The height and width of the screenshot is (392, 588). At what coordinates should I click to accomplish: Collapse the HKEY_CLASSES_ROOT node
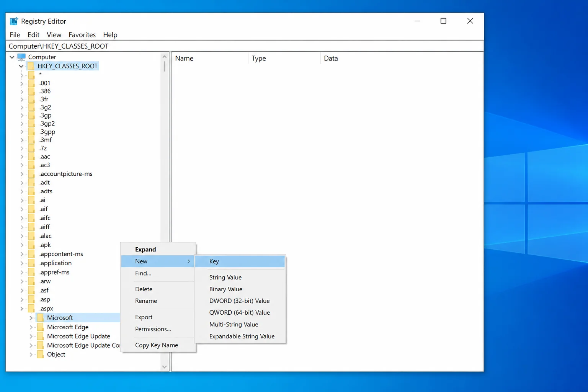pyautogui.click(x=21, y=66)
